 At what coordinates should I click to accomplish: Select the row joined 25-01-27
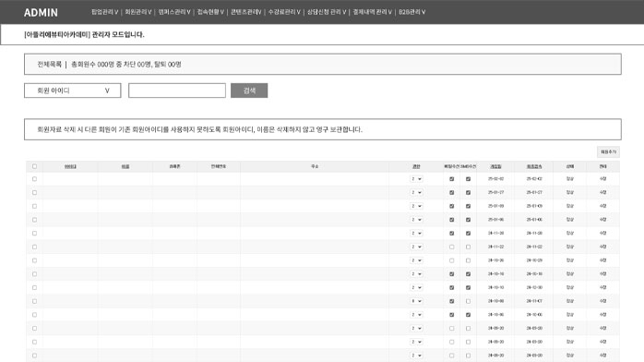34,192
